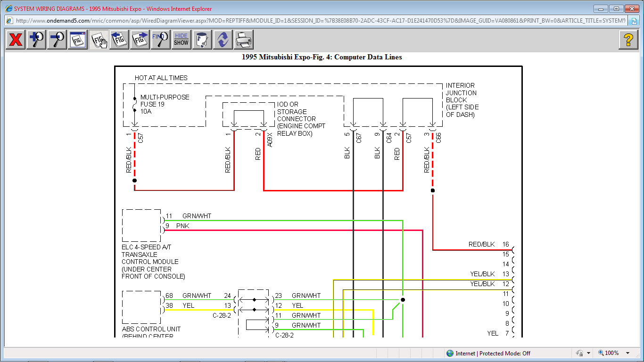
Task: Select the hand pan figure tool
Action: (x=99, y=40)
